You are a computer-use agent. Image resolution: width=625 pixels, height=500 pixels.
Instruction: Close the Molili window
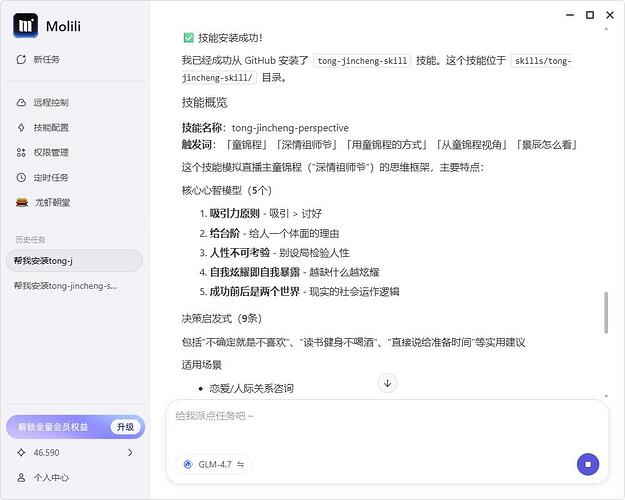(609, 15)
